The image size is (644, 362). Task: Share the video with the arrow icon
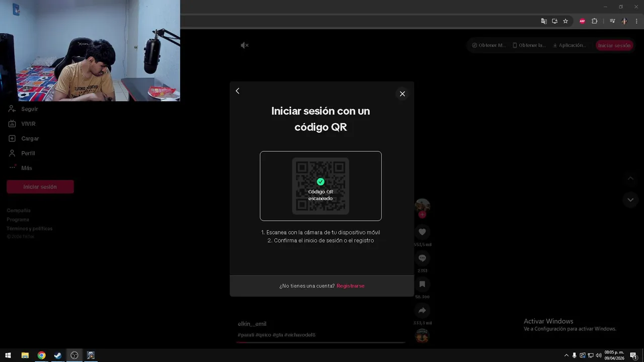click(422, 310)
